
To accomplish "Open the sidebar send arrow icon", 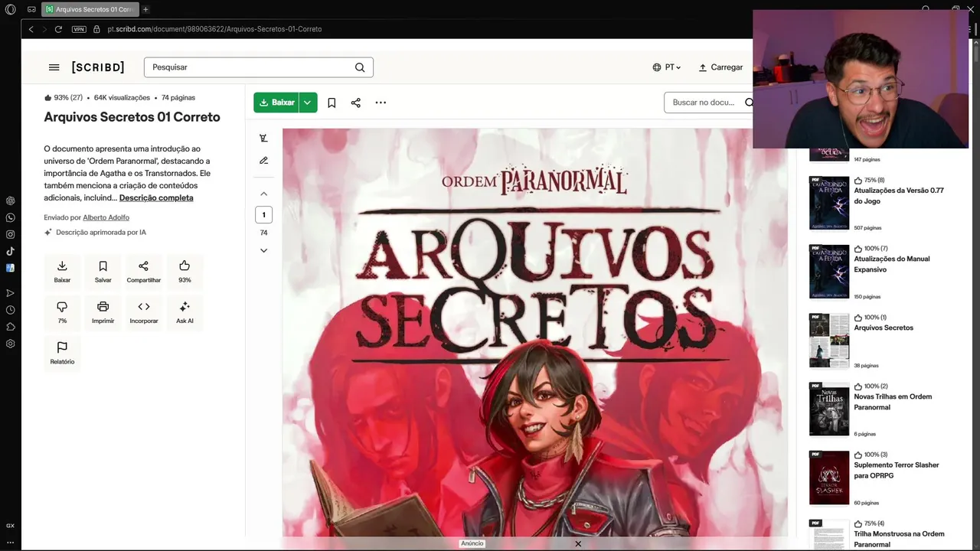I will point(10,293).
